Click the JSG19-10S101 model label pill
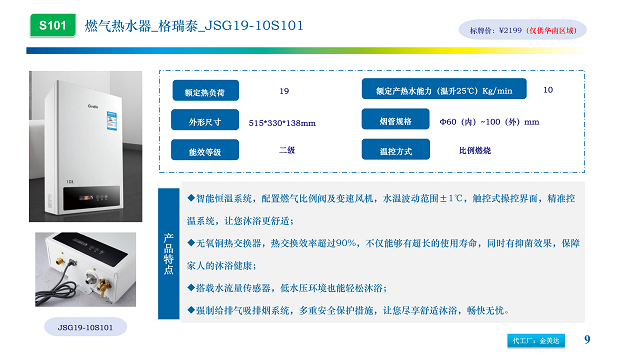This screenshot has width=640, height=360. tap(85, 327)
